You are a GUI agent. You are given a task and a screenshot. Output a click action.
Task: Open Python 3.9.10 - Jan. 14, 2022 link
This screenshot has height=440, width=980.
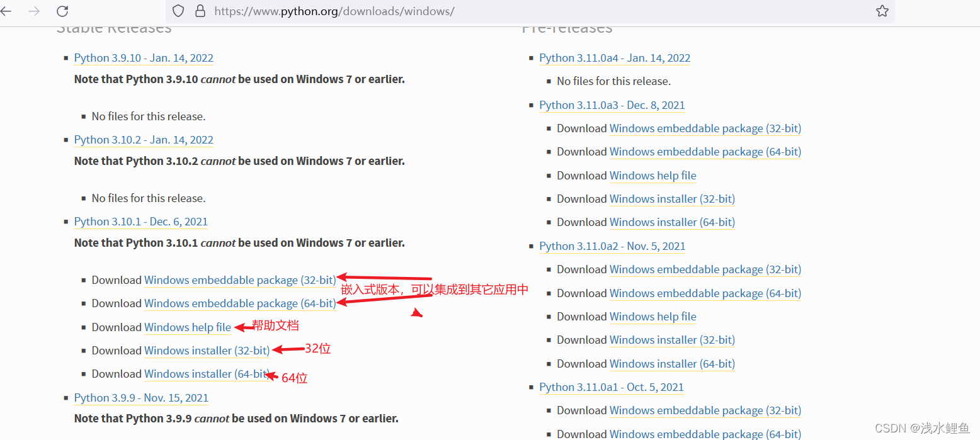click(144, 58)
